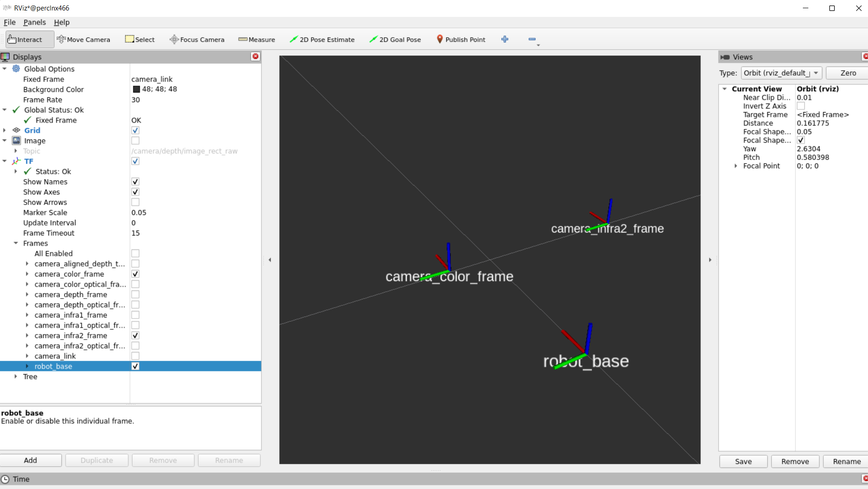Select the robot_base frame row
Image resolution: width=868 pixels, height=489 pixels.
pos(131,366)
